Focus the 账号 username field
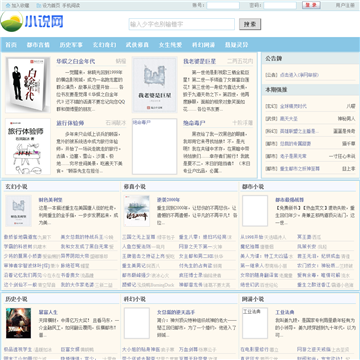360x360 pixels. click(223, 6)
